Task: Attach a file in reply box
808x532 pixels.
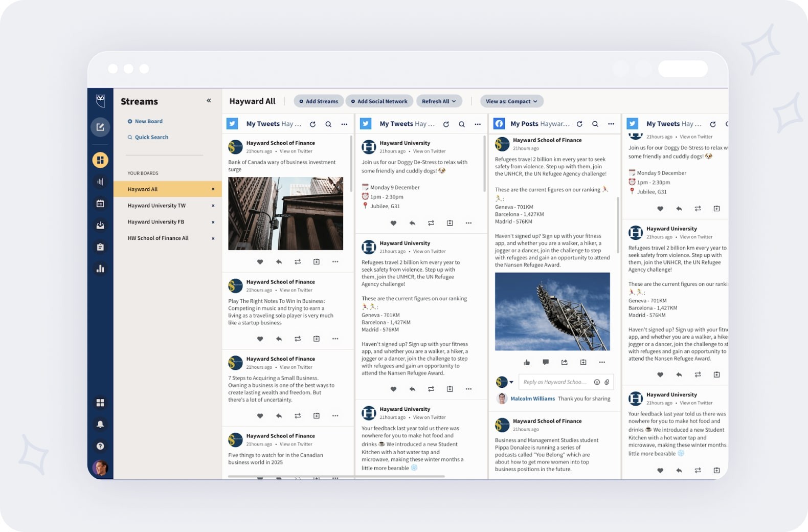Action: [607, 382]
